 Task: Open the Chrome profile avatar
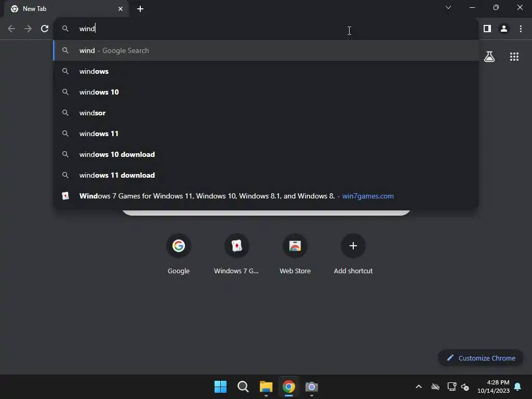click(504, 29)
